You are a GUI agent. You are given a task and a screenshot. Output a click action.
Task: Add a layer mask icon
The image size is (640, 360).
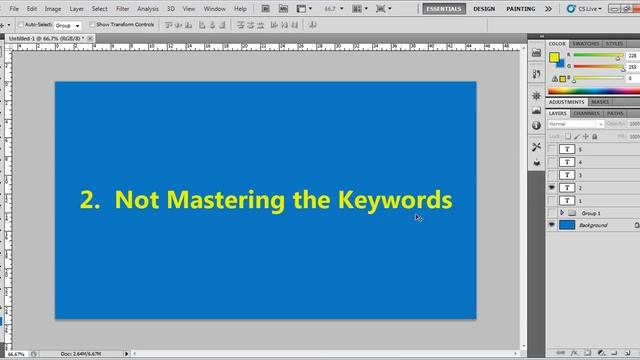tap(588, 353)
